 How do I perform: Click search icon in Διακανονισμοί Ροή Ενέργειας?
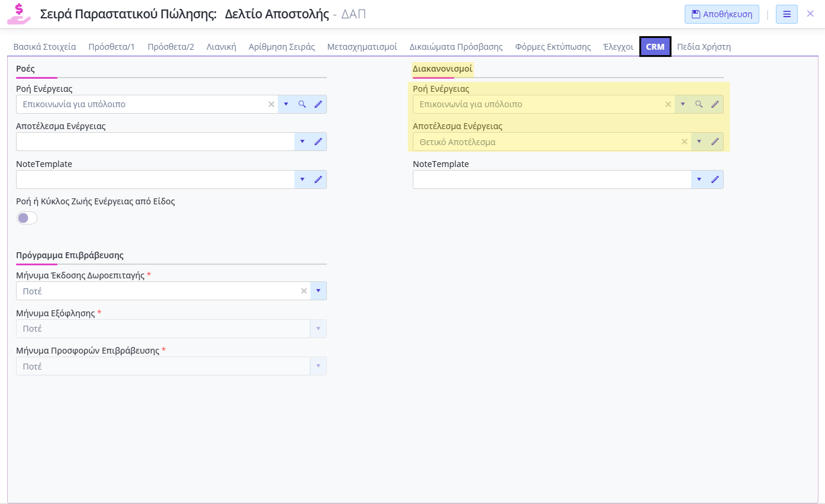(699, 104)
